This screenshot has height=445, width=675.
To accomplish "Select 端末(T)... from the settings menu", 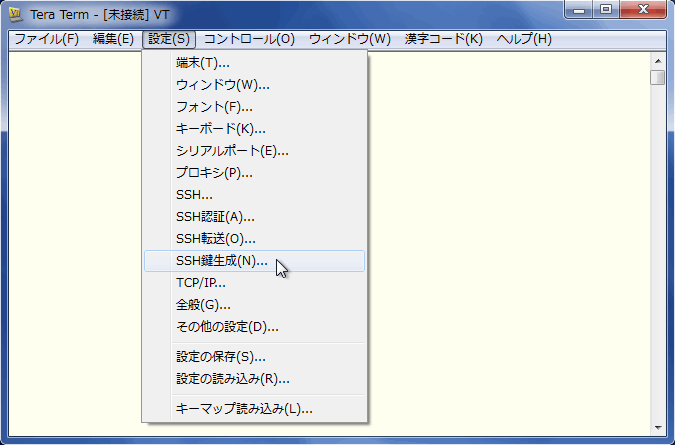I will [x=254, y=63].
